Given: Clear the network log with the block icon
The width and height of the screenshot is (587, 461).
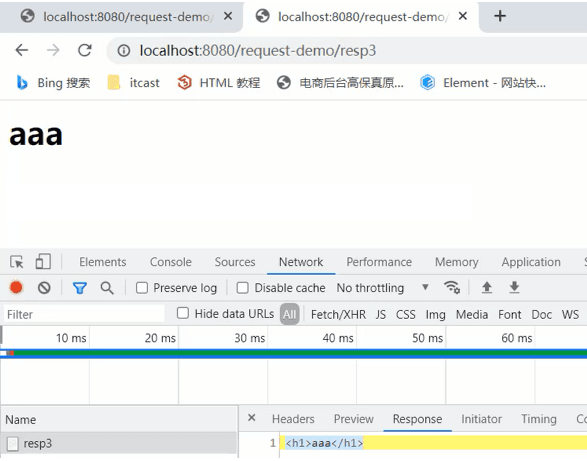Looking at the screenshot, I should [x=44, y=288].
